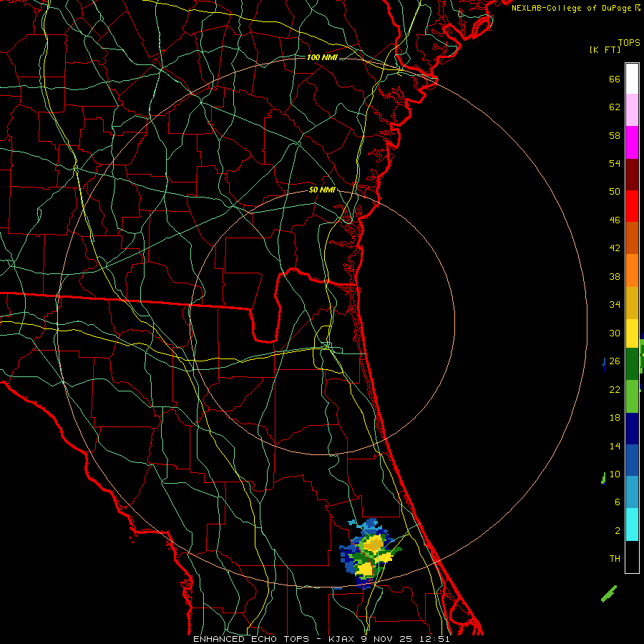Click the legend value "46"
The height and width of the screenshot is (644, 644).
(615, 220)
